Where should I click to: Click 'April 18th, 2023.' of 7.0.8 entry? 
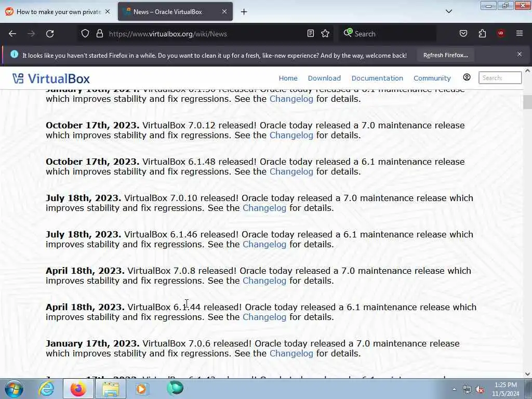click(85, 271)
